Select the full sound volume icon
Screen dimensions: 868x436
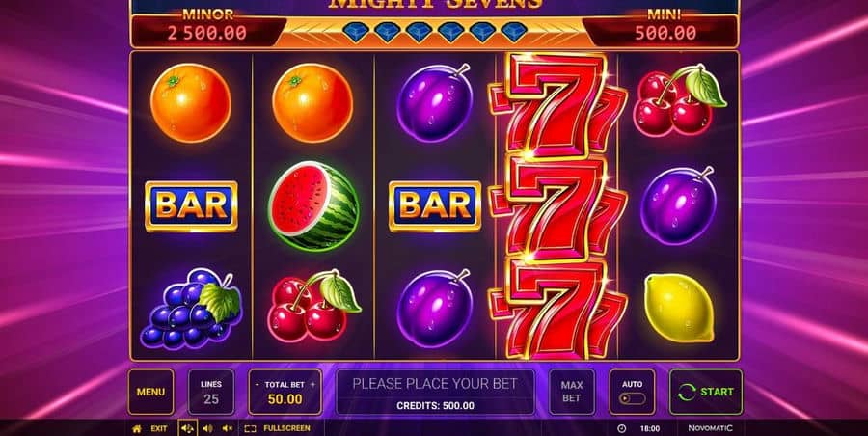tap(186, 428)
